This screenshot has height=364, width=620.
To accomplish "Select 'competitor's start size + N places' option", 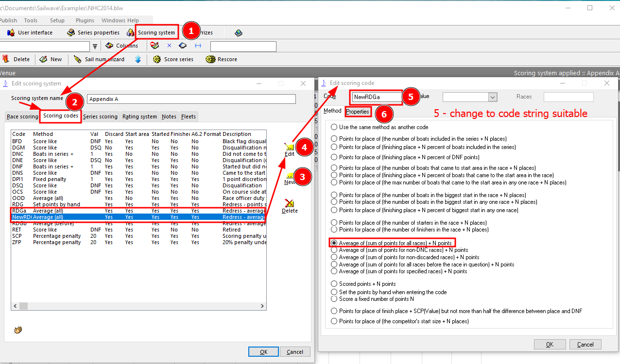I will pyautogui.click(x=399, y=321).
